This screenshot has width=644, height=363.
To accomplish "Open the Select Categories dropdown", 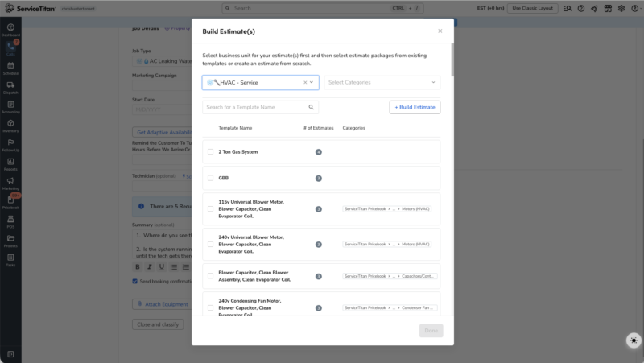I will [x=382, y=83].
